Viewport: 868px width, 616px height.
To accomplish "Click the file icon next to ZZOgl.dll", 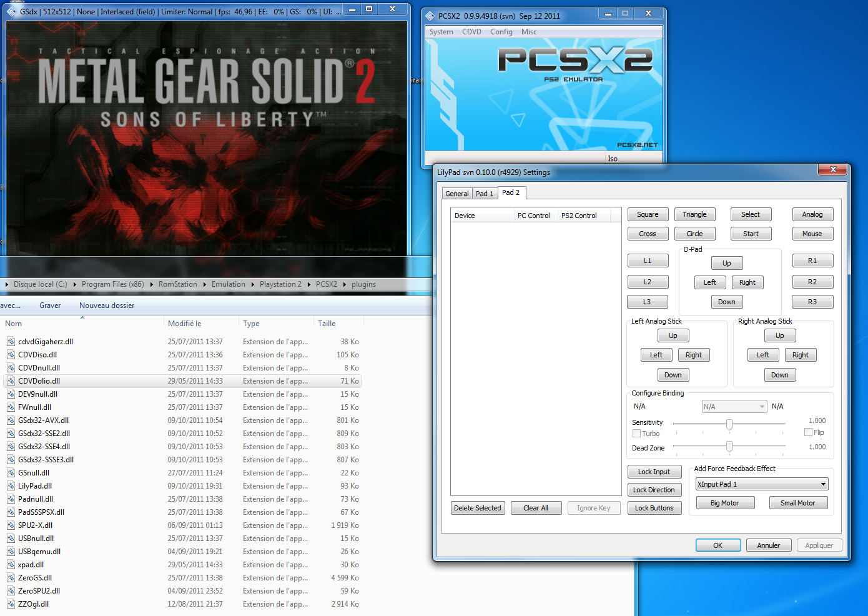I will click(11, 604).
